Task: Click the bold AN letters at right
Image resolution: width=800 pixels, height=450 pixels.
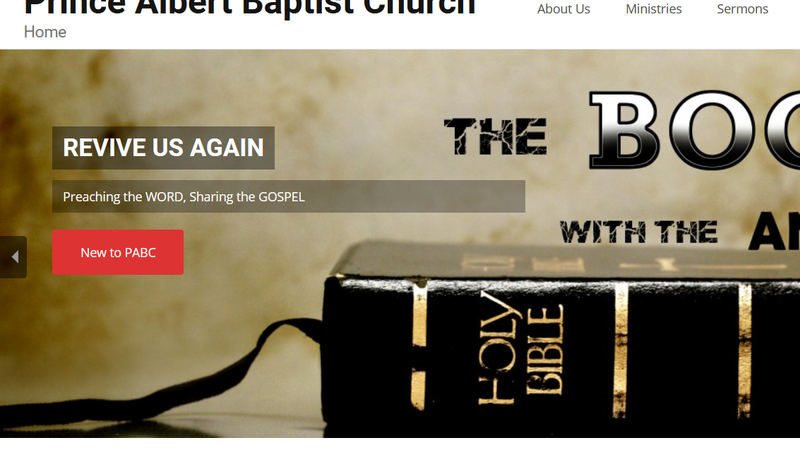Action: (x=774, y=231)
